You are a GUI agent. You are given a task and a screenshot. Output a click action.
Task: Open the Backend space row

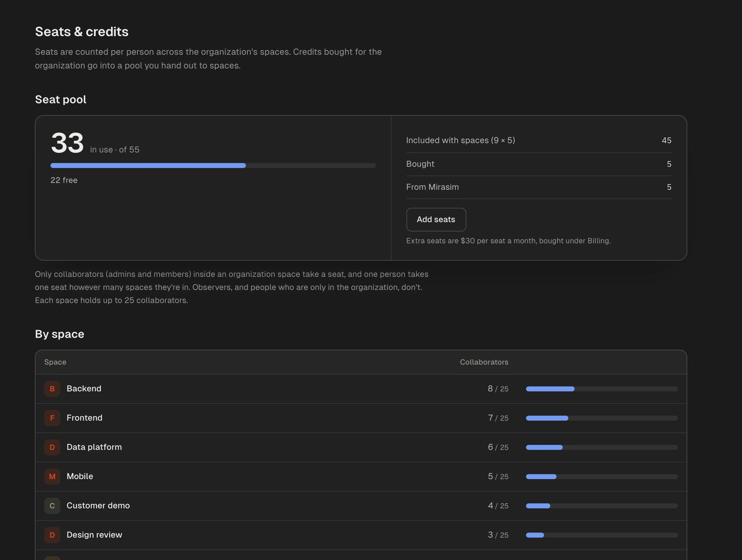click(x=361, y=389)
